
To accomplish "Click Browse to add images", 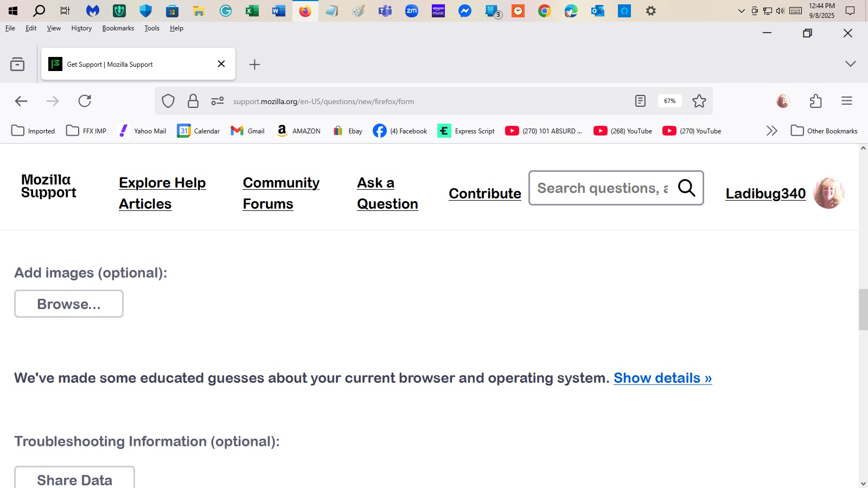I will (x=69, y=304).
